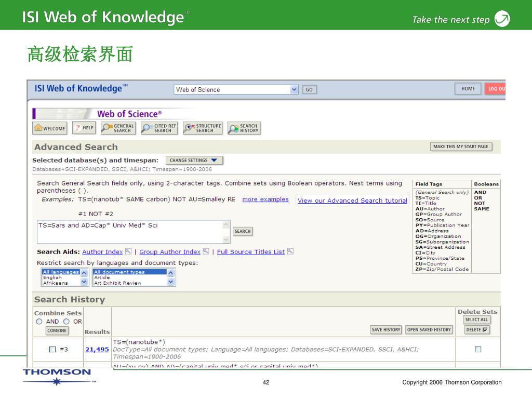
Task: Open the 21,495 results link
Action: pyautogui.click(x=97, y=349)
